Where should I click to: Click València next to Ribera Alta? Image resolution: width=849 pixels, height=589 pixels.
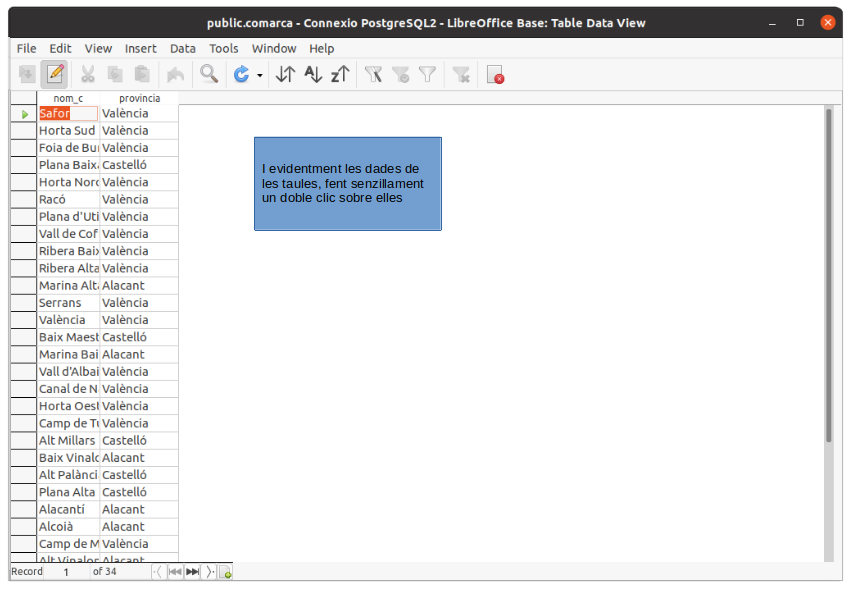tap(139, 268)
